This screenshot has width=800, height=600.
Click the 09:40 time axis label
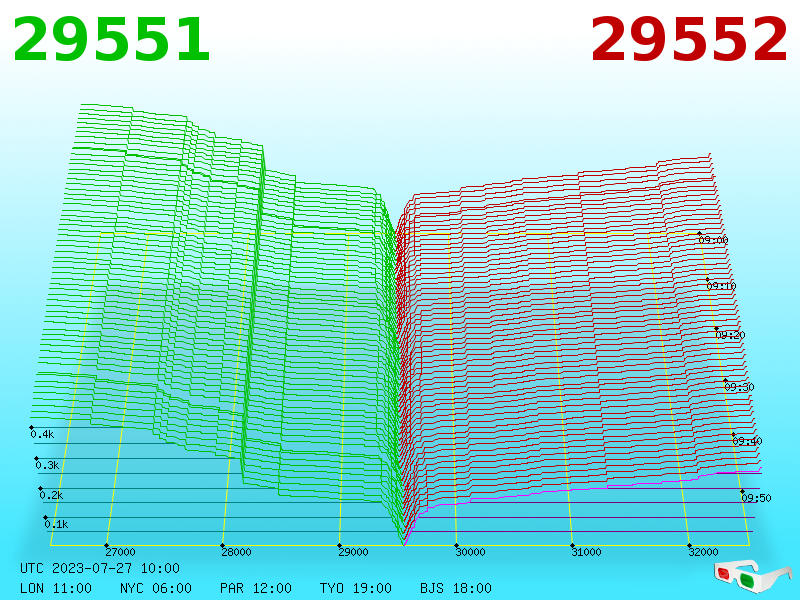[x=747, y=441]
